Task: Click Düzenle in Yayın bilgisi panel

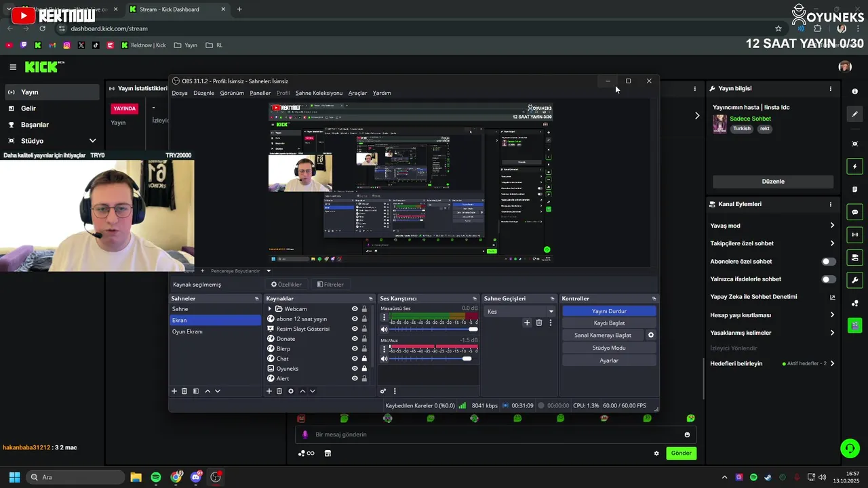Action: [x=773, y=182]
